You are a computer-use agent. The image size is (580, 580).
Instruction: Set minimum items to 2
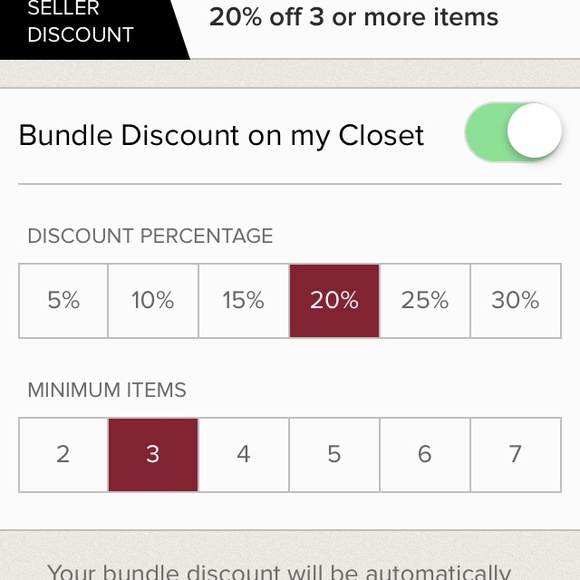point(63,455)
